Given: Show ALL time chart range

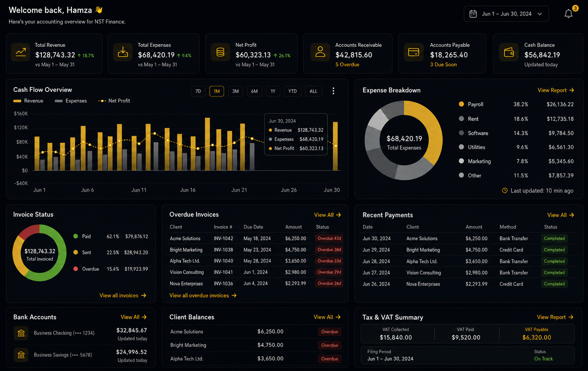Looking at the screenshot, I should 313,91.
